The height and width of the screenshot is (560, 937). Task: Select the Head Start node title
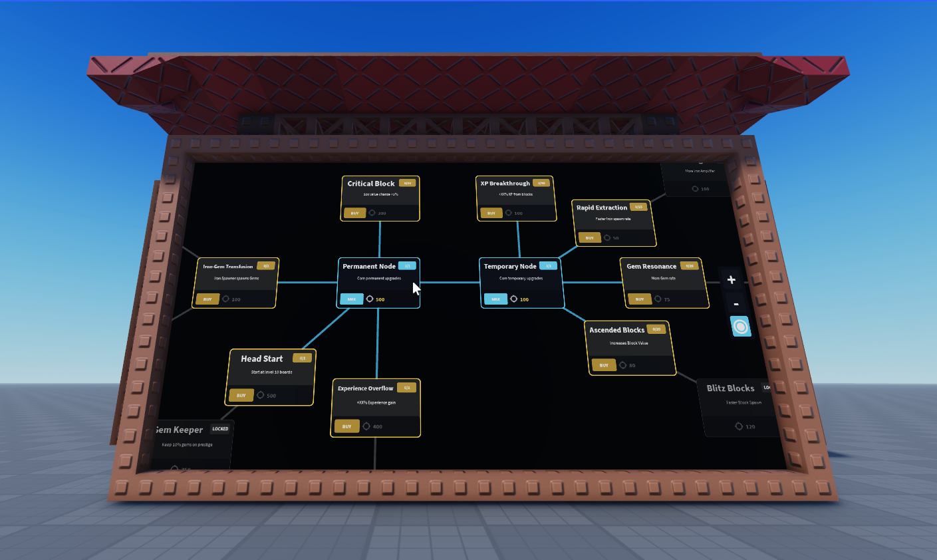pyautogui.click(x=262, y=358)
